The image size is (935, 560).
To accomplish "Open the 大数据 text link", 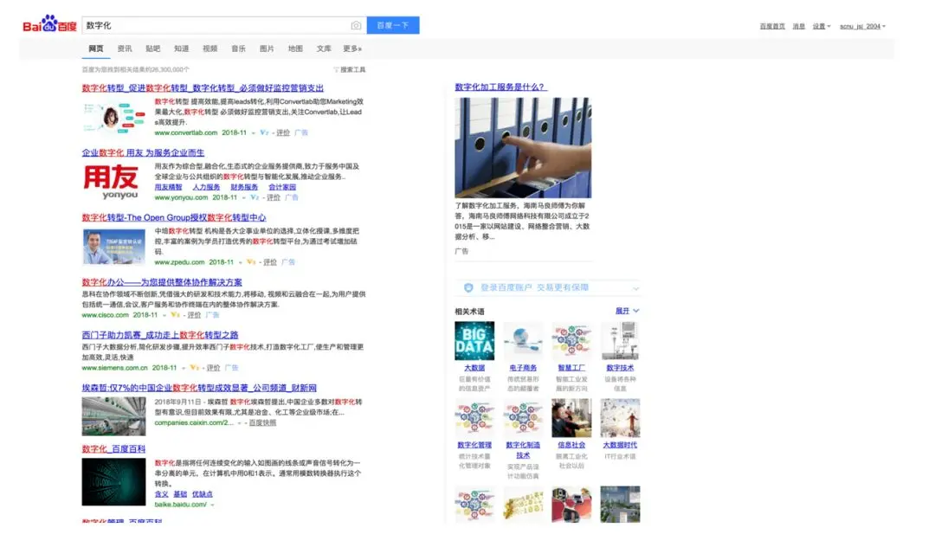I will click(x=474, y=369).
